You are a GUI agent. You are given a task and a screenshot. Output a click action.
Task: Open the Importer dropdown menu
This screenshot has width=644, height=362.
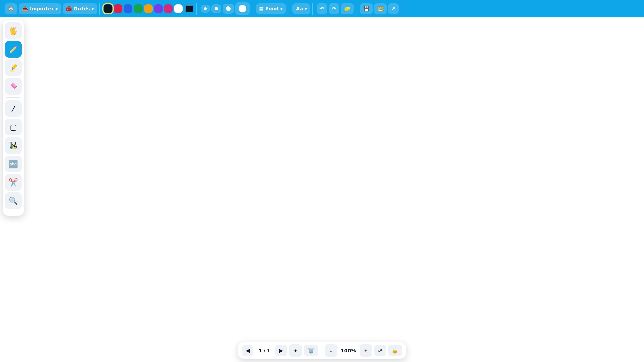[x=40, y=9]
